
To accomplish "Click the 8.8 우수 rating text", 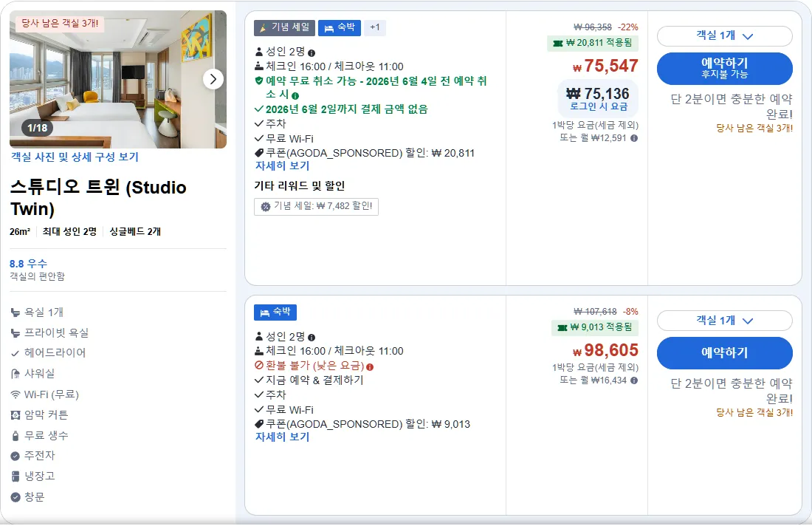I will 29,264.
